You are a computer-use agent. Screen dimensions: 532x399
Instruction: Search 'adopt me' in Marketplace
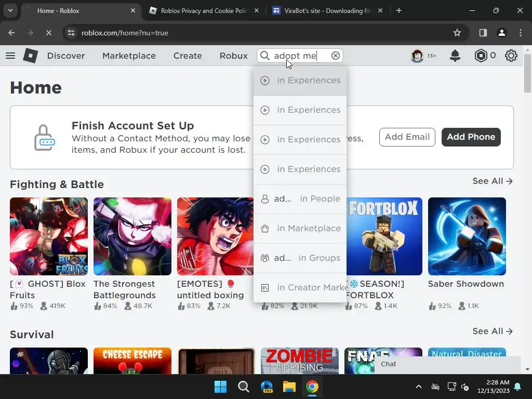coord(300,229)
